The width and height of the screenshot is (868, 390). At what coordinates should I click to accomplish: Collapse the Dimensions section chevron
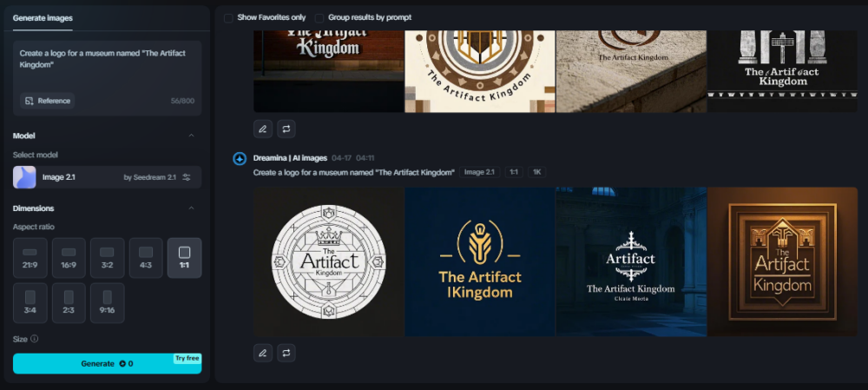(x=191, y=208)
